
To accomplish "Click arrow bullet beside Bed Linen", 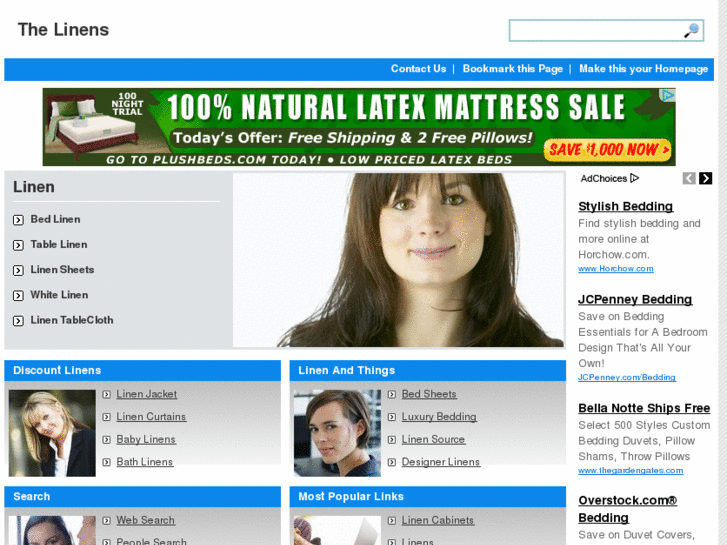I will click(x=18, y=220).
